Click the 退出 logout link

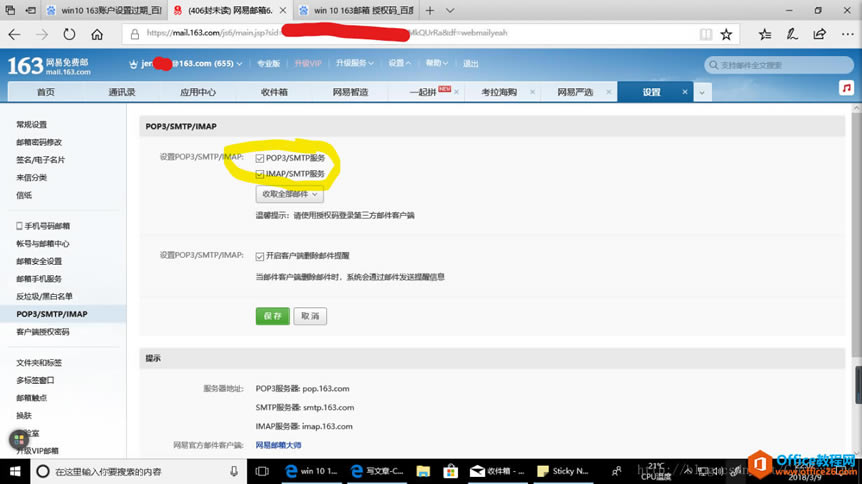[x=471, y=64]
